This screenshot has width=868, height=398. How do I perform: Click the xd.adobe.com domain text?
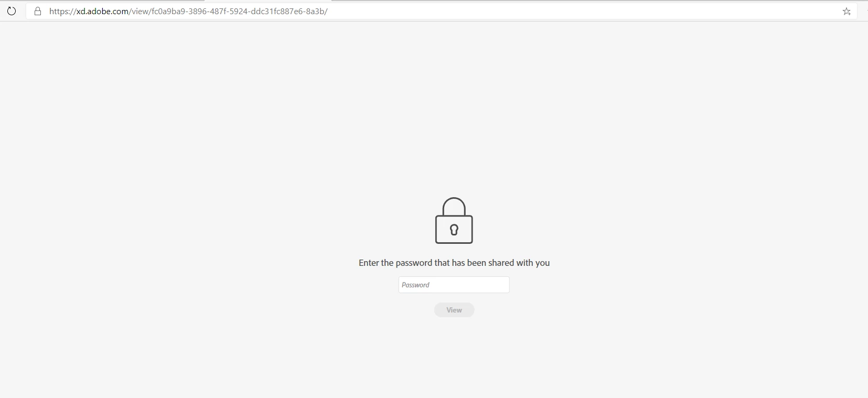click(102, 11)
